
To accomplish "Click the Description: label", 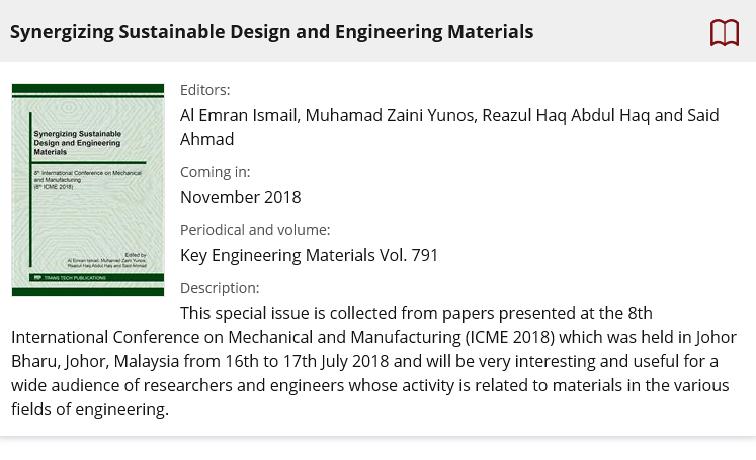I will tap(219, 288).
